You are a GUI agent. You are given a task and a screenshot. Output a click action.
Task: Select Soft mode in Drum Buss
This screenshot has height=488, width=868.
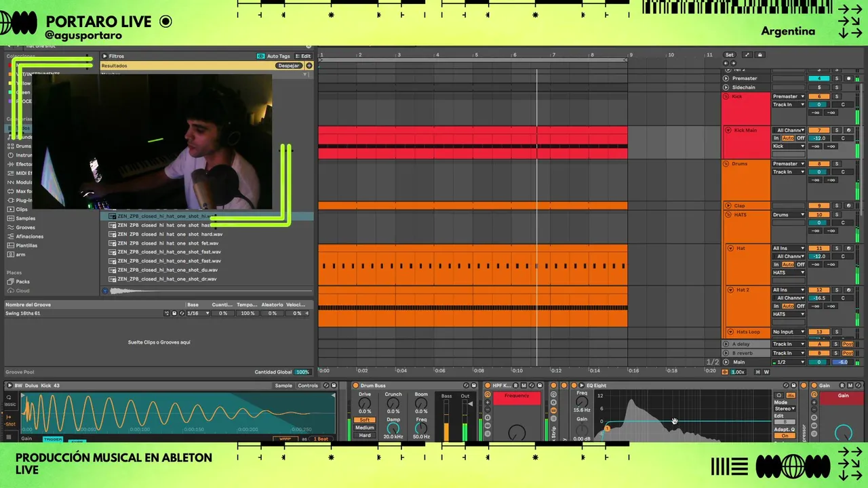tap(365, 420)
